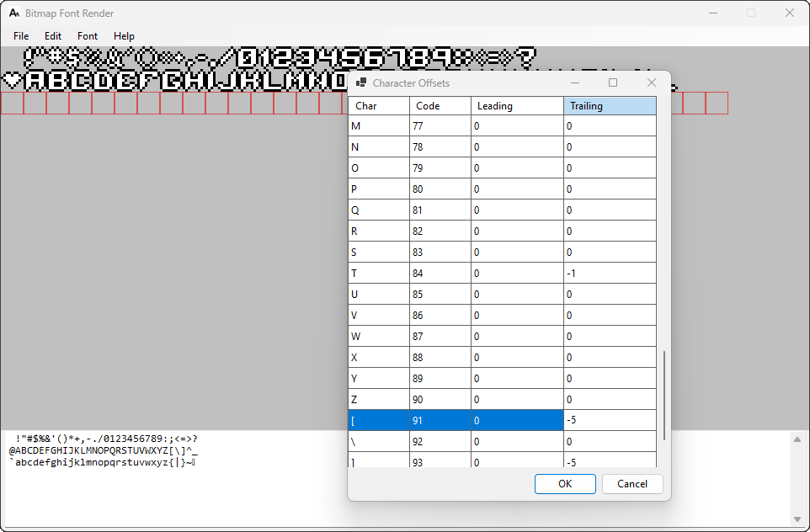Click the trailing value for M
The height and width of the screenshot is (532, 810).
coord(610,126)
